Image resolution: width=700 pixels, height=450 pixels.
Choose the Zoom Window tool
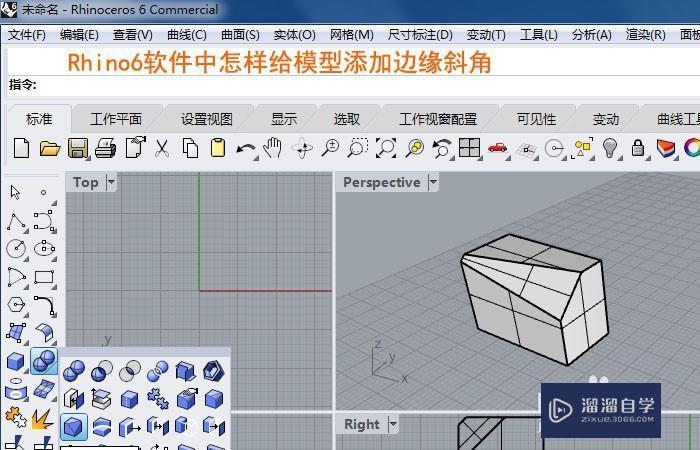(358, 148)
